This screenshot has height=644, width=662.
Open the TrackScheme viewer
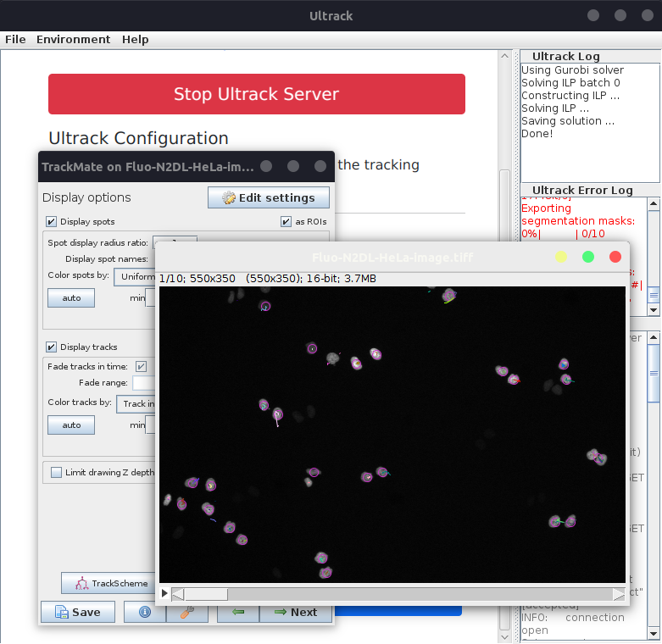click(x=108, y=583)
